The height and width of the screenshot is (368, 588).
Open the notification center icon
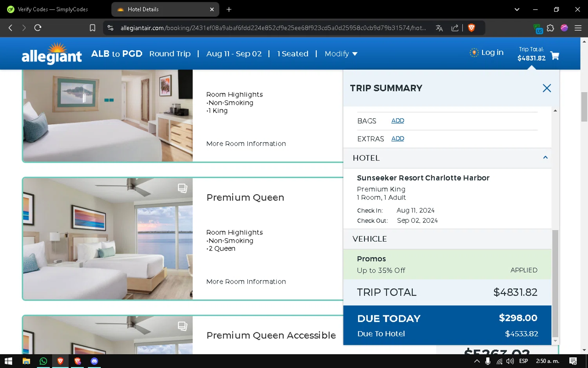coord(573,361)
